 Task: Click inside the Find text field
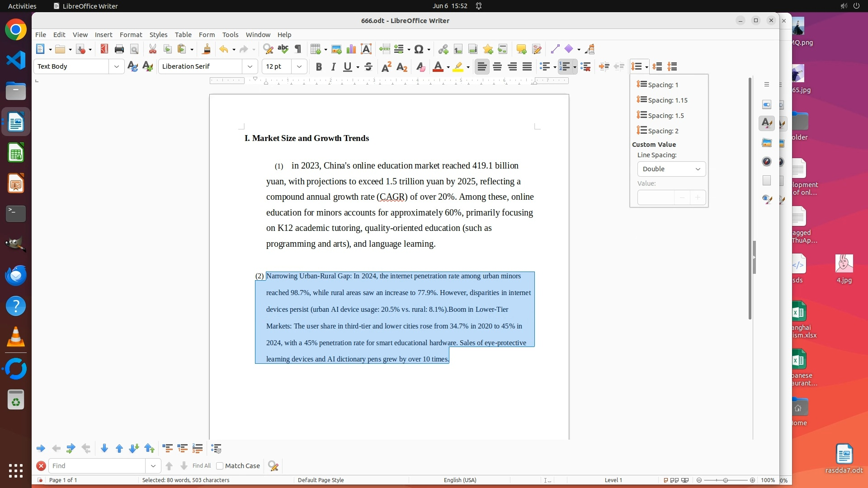tap(97, 466)
